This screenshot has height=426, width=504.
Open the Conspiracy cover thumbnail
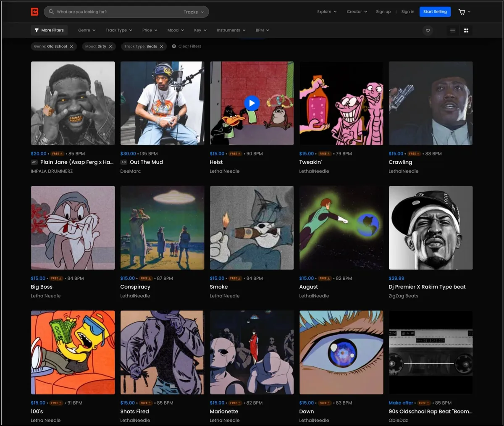point(162,228)
